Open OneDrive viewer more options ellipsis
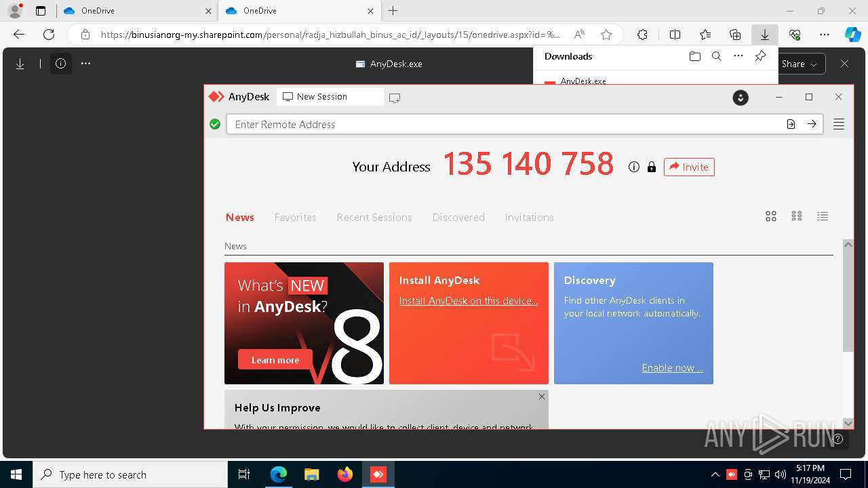868x488 pixels. [x=85, y=64]
